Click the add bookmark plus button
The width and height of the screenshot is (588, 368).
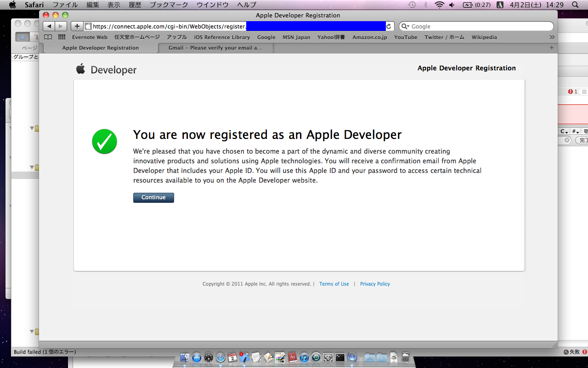point(77,27)
